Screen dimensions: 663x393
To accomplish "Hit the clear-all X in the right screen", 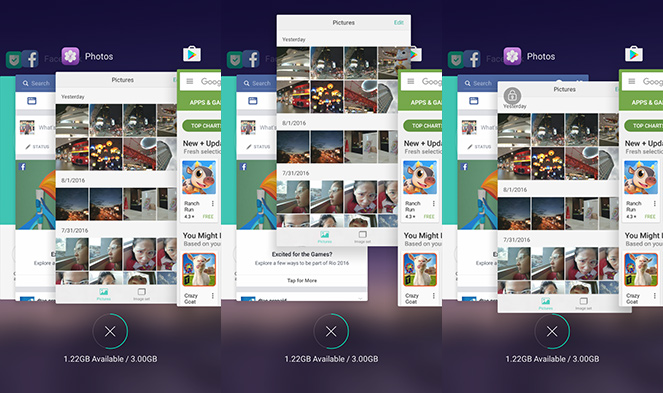I will tap(552, 331).
